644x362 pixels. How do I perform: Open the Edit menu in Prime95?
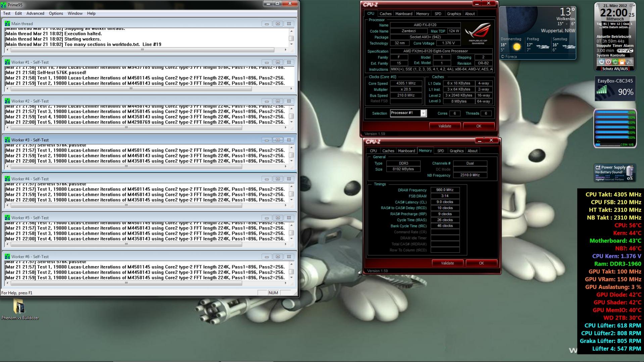point(18,13)
